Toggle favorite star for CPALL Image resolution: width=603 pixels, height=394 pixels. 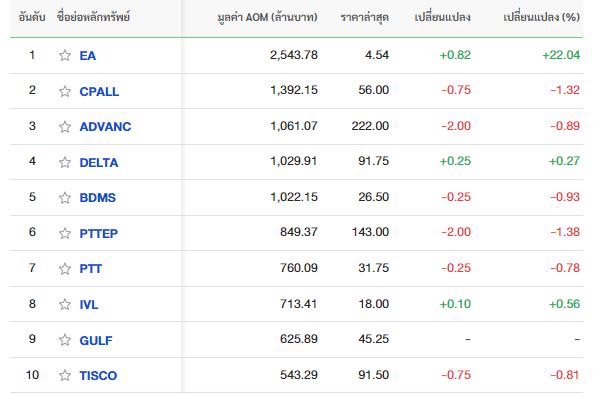click(65, 91)
